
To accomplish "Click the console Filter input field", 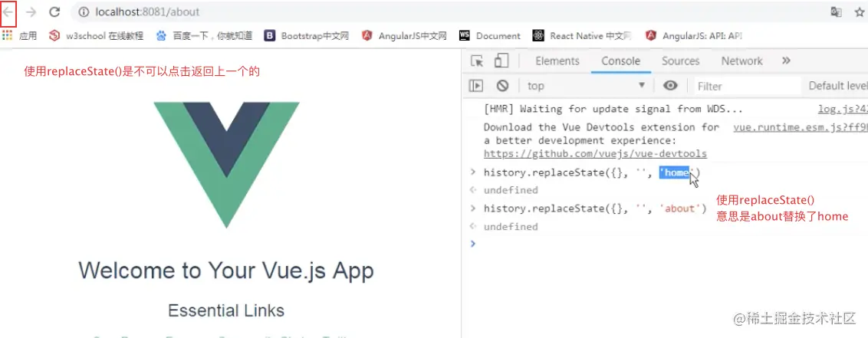I will click(748, 86).
